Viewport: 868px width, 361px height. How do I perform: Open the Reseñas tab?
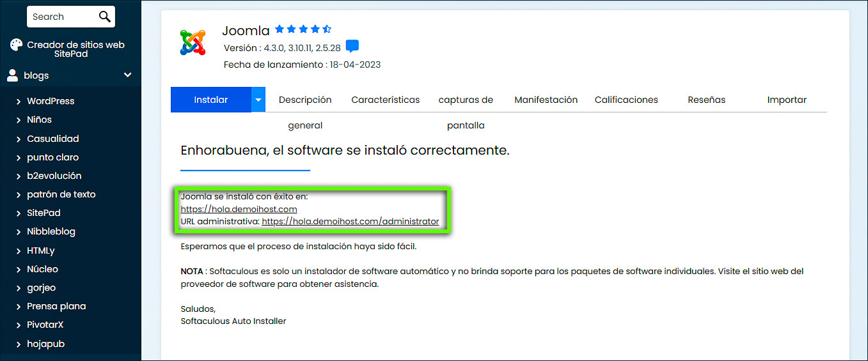[706, 100]
